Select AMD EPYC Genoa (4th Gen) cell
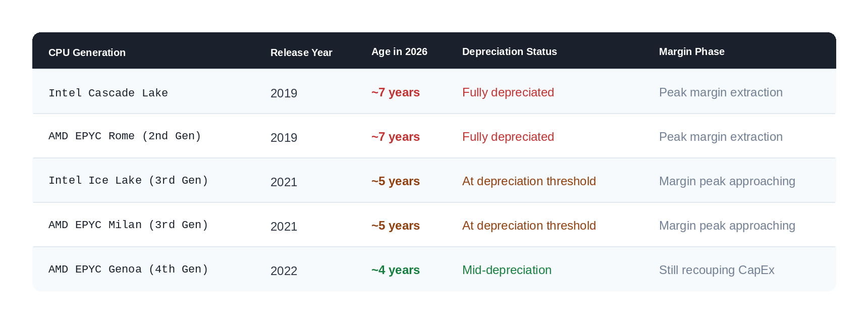Viewport: 868px width, 323px height. pos(128,269)
